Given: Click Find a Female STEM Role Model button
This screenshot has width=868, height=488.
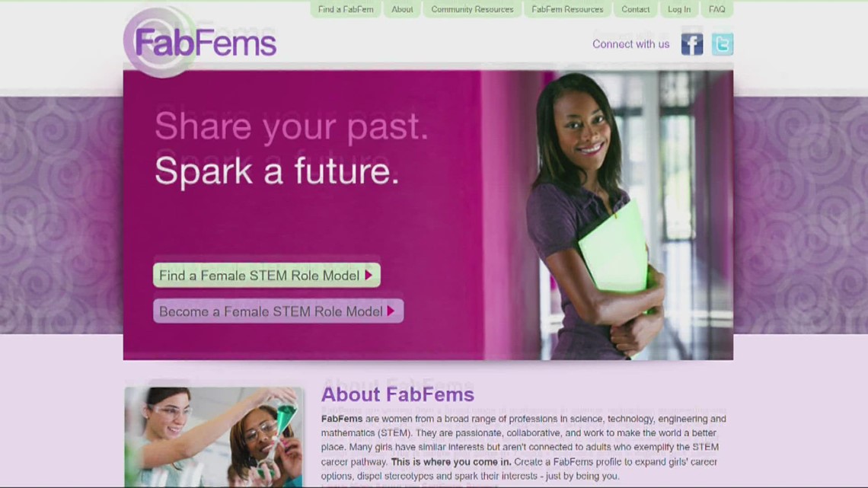Looking at the screenshot, I should click(266, 275).
